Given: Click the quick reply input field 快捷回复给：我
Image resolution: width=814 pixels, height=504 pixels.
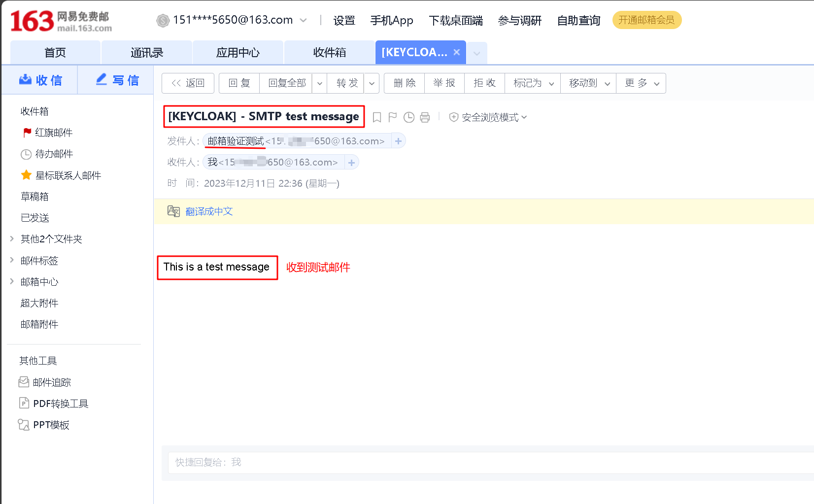Looking at the screenshot, I should (x=345, y=462).
